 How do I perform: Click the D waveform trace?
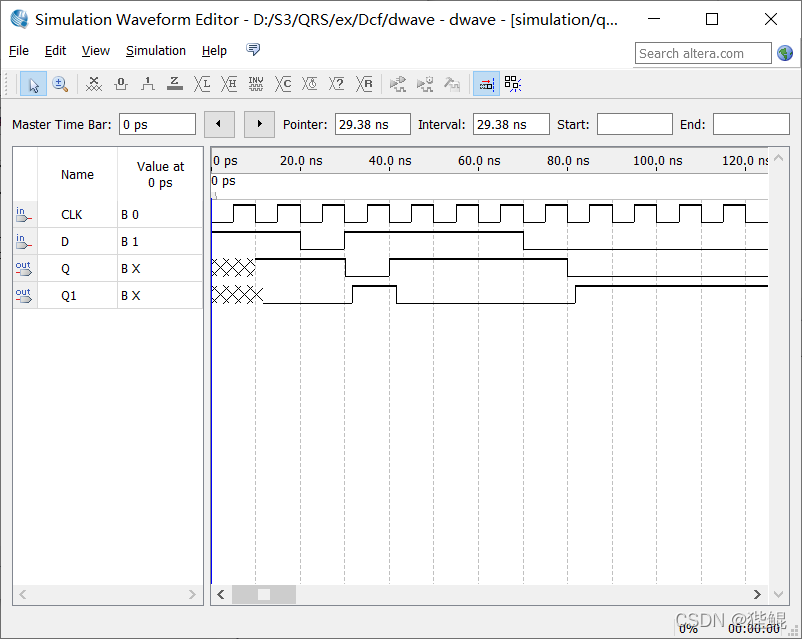pos(489,240)
